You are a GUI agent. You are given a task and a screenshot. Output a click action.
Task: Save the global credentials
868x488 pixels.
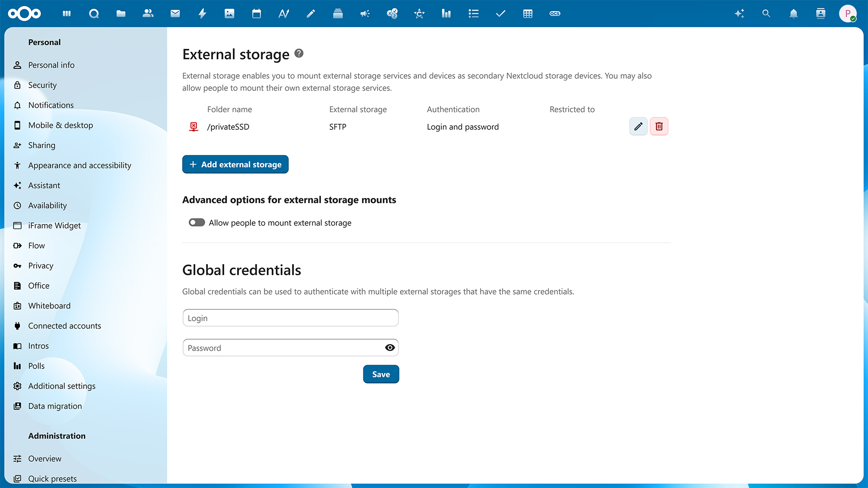(x=381, y=374)
